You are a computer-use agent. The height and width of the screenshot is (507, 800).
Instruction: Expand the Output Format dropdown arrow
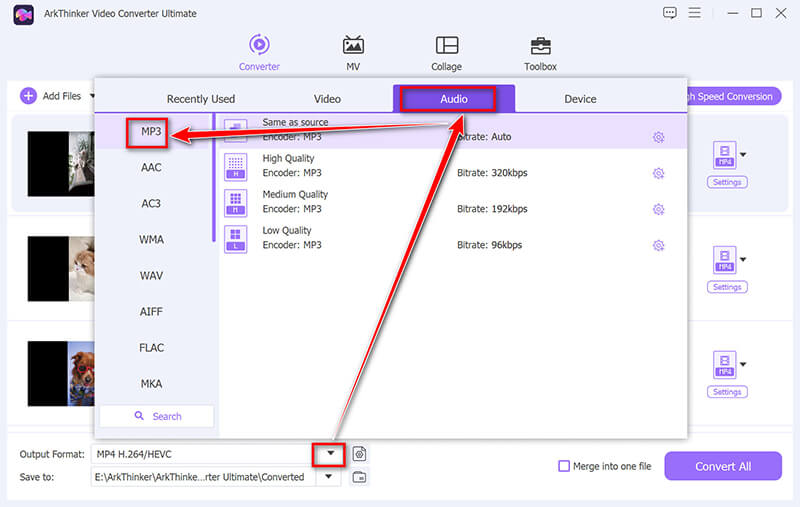click(330, 453)
